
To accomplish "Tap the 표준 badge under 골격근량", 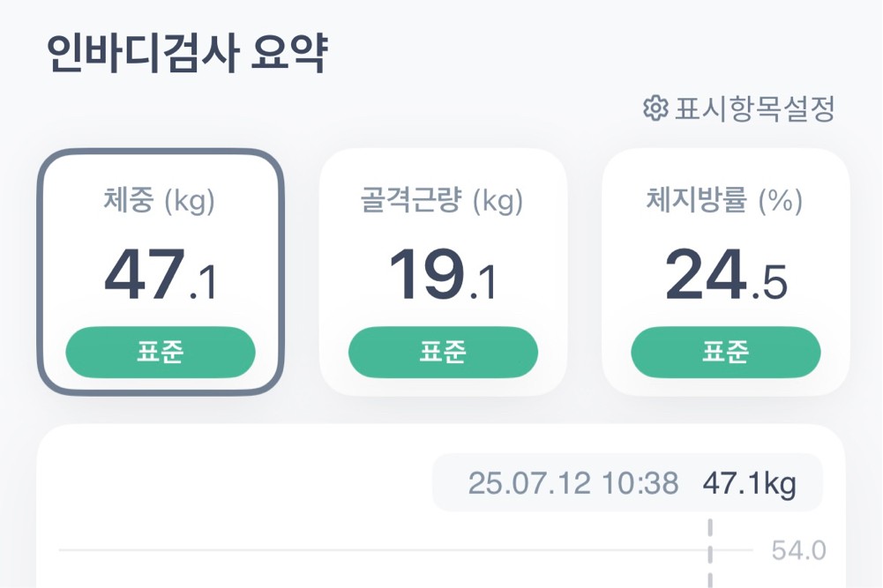I will [443, 352].
